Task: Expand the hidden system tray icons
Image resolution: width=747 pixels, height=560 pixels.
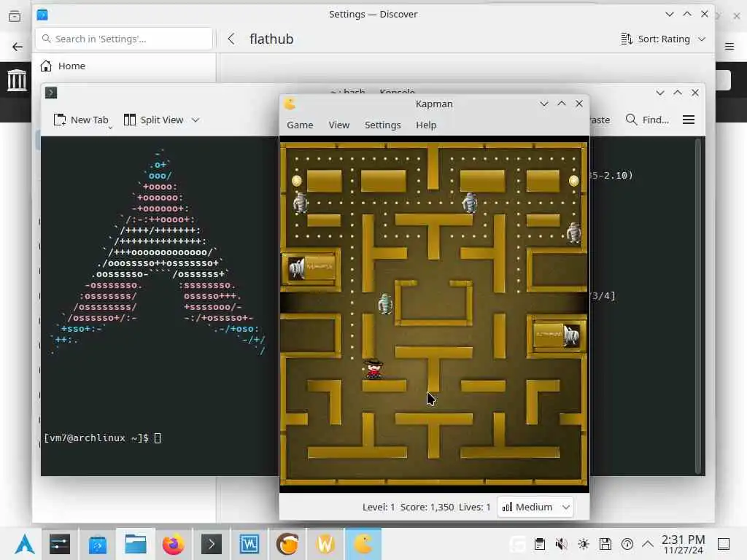Action: pyautogui.click(x=648, y=544)
